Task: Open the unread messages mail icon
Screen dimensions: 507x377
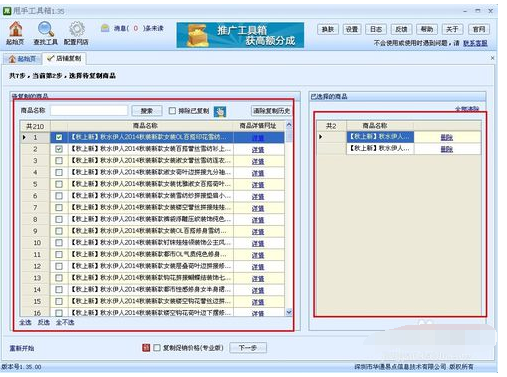Action: 105,28
